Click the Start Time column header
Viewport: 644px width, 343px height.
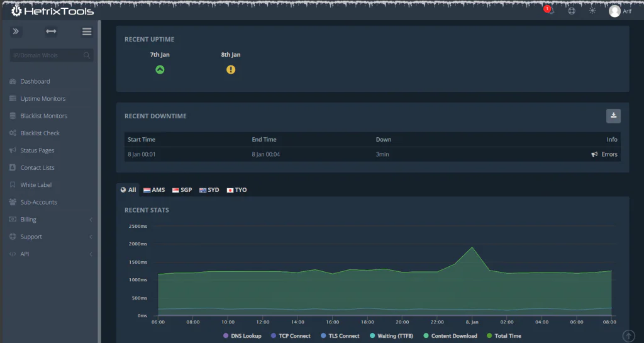(142, 140)
